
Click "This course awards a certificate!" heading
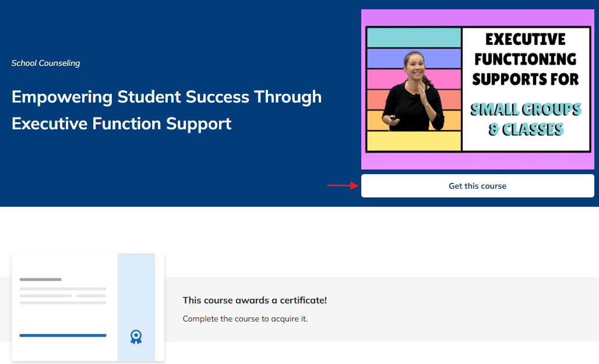tap(255, 301)
